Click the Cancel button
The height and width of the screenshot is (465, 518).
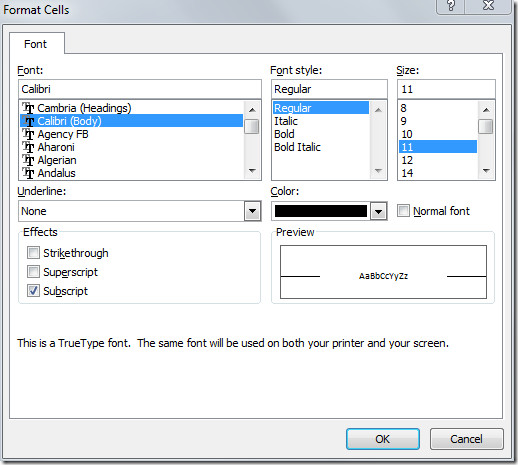pyautogui.click(x=466, y=439)
